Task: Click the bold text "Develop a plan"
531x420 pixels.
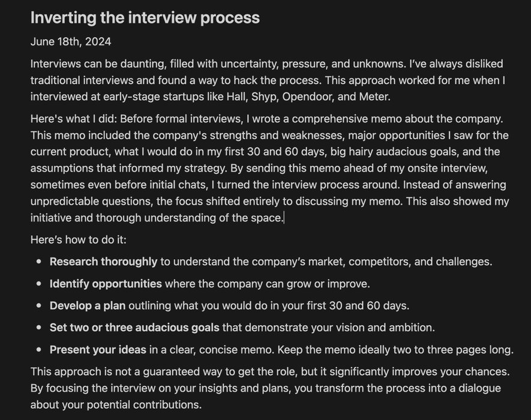Action: tap(88, 306)
